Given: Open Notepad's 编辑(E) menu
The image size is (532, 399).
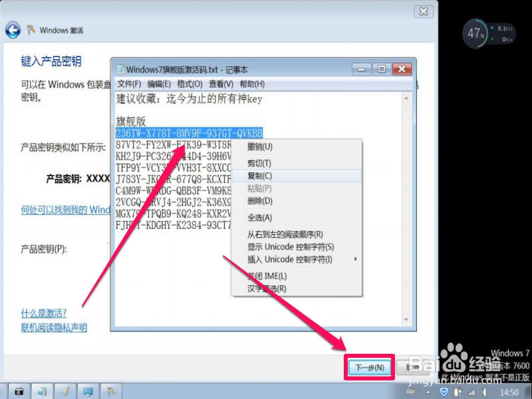Looking at the screenshot, I should click(x=159, y=84).
